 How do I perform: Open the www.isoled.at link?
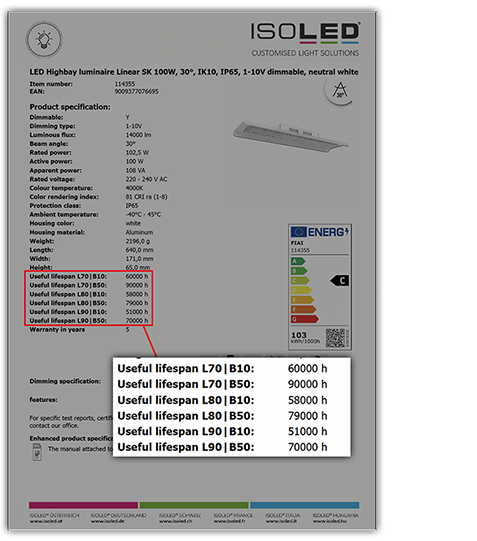click(46, 521)
